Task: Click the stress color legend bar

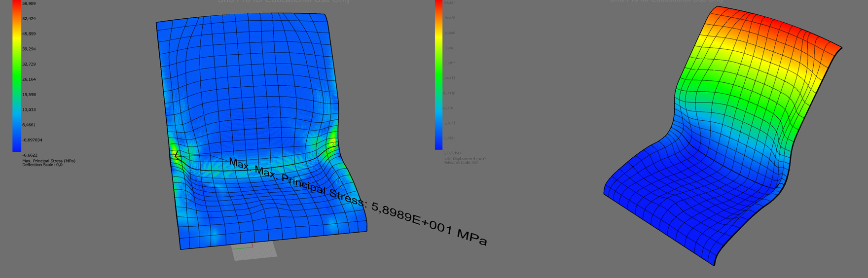Action: click(17, 75)
